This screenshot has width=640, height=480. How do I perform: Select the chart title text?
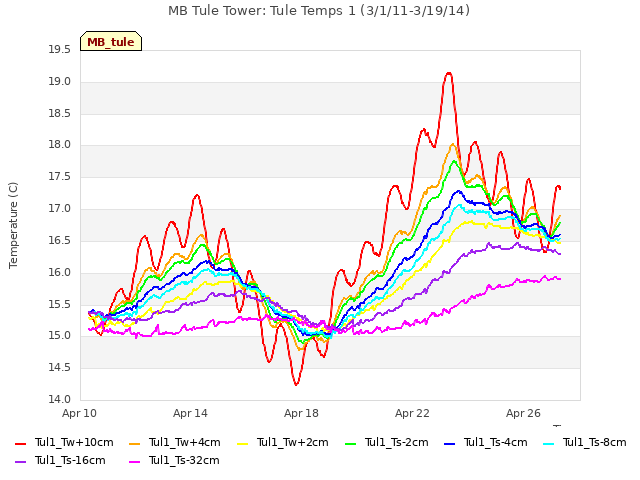(x=319, y=11)
